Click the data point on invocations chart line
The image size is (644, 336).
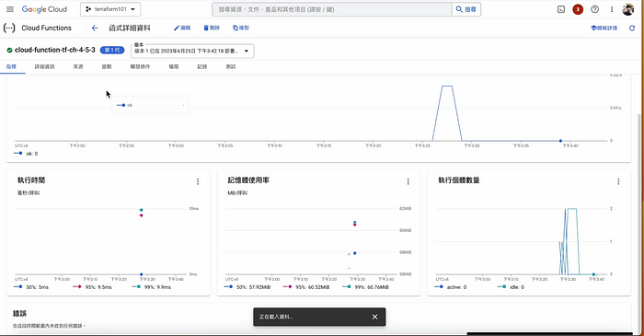pos(560,141)
